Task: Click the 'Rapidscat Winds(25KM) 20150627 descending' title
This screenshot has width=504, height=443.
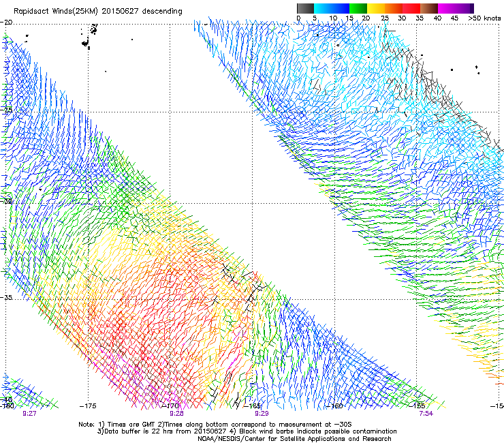Action: tap(97, 12)
